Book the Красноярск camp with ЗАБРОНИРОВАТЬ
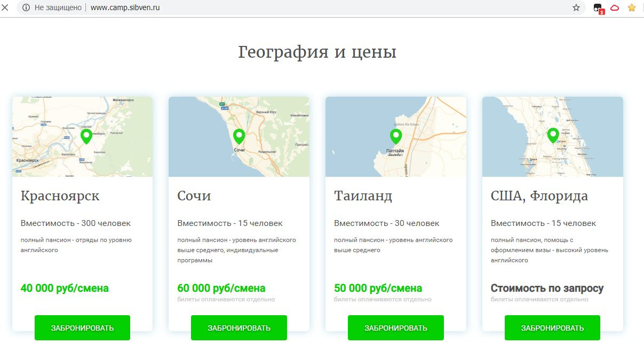 click(x=82, y=328)
